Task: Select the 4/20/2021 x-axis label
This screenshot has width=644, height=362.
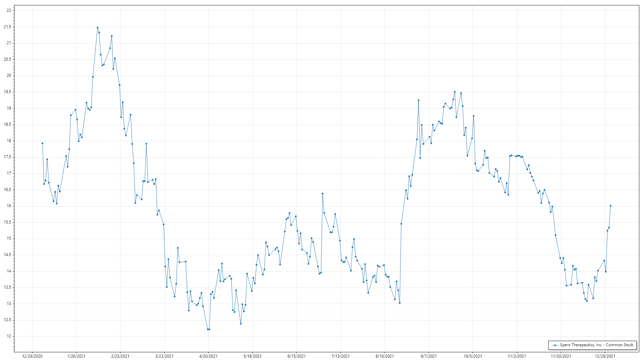Action: 208,356
